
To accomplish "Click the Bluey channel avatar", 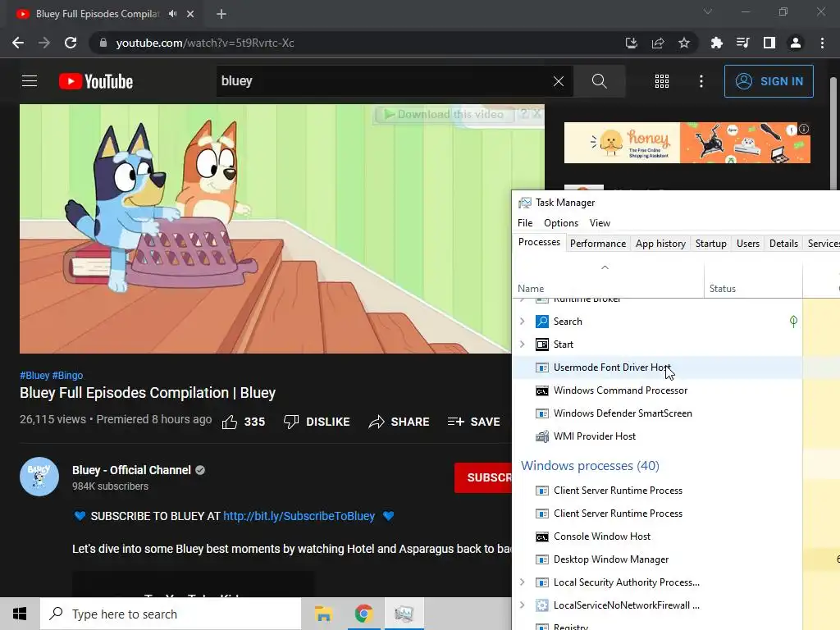I will click(39, 477).
